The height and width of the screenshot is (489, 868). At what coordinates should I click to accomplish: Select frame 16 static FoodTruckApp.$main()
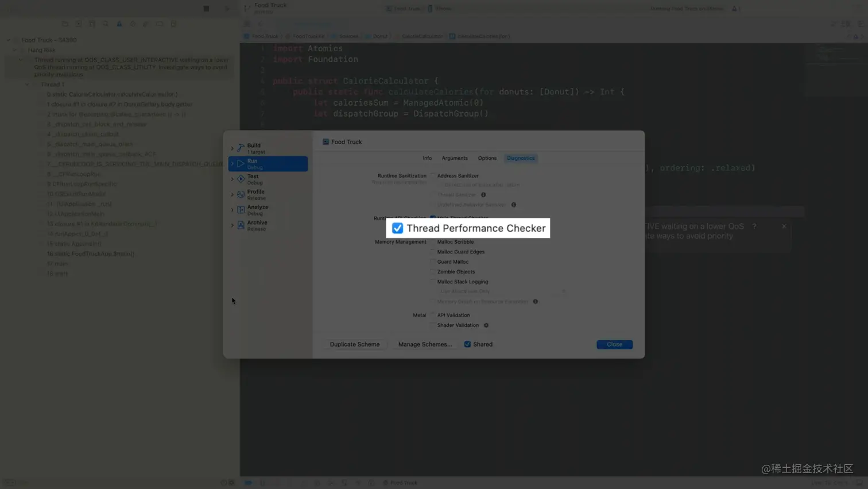pos(91,253)
